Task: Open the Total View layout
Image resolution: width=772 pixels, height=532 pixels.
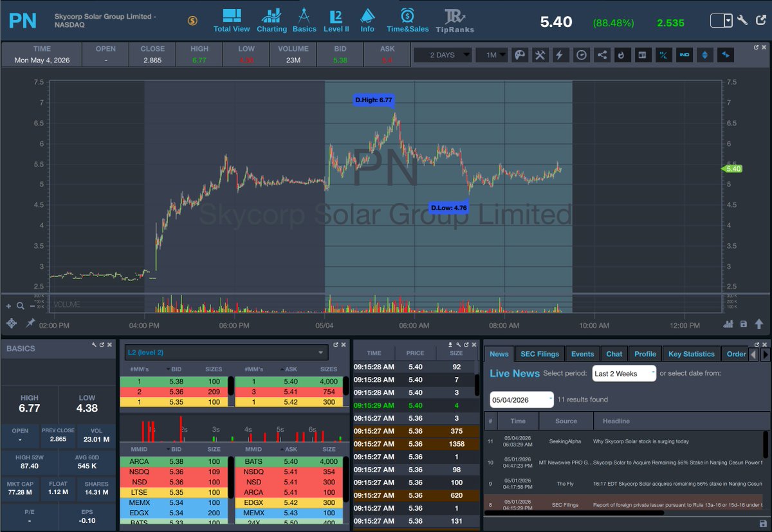Action: click(232, 20)
